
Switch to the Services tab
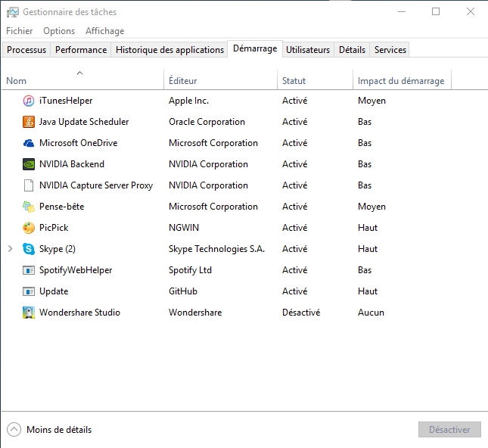(x=390, y=50)
